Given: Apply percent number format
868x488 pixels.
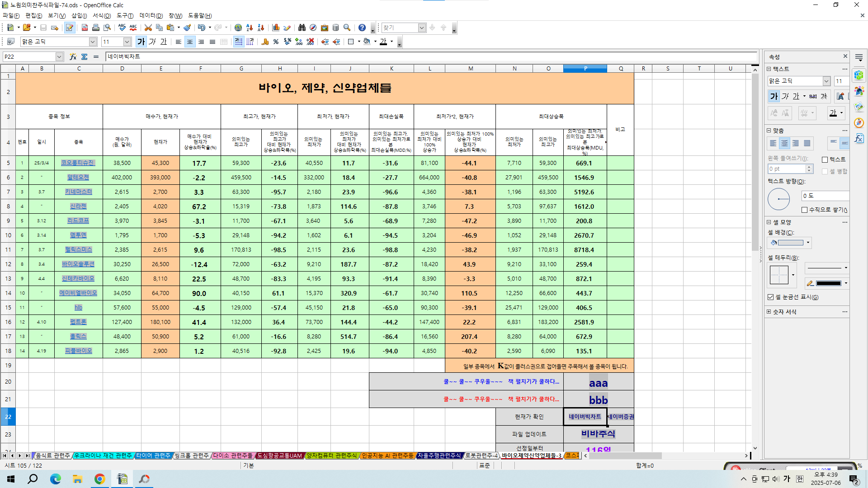Looking at the screenshot, I should point(276,42).
